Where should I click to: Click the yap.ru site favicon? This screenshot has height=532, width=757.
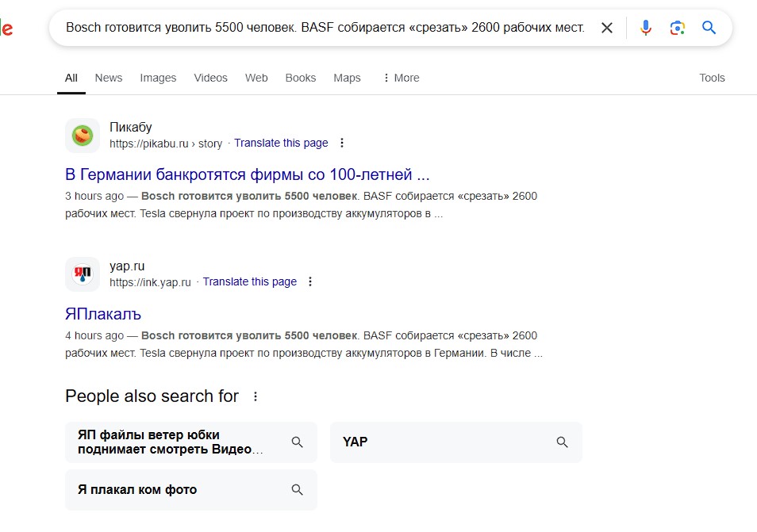pyautogui.click(x=83, y=274)
